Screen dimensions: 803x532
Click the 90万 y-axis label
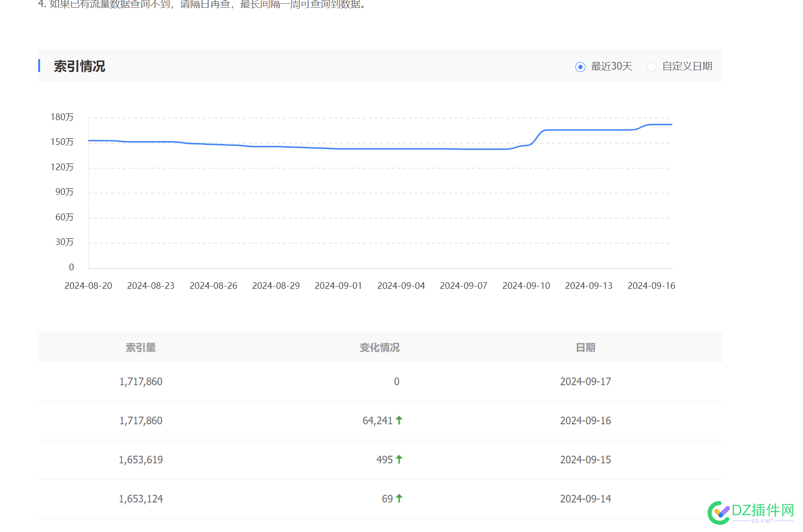[64, 192]
